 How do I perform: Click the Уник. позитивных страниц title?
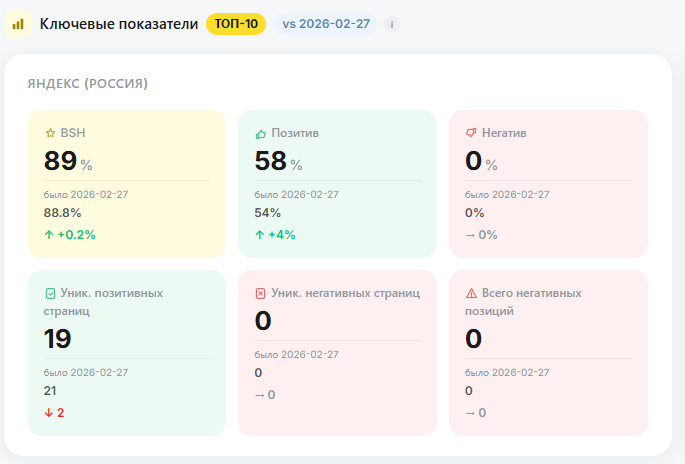[104, 302]
